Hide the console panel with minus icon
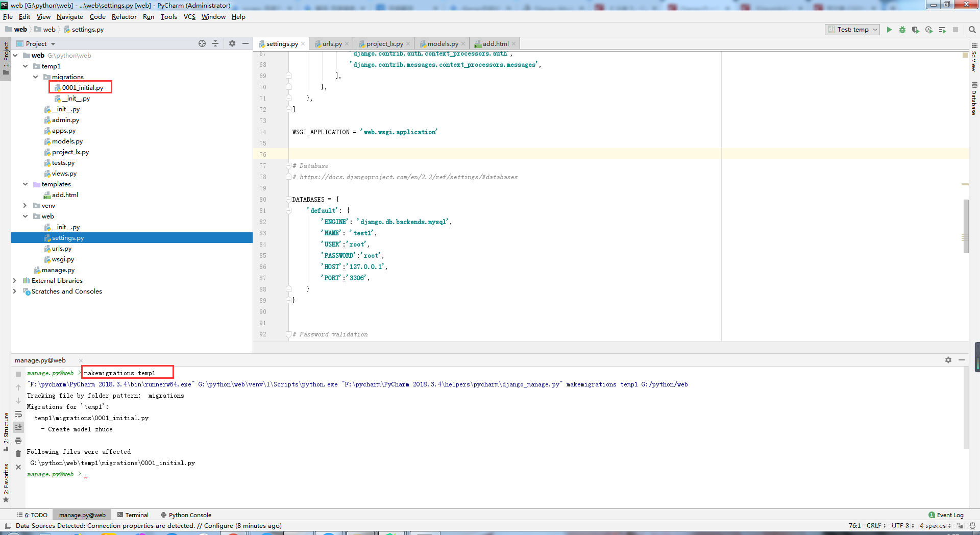980x535 pixels. pos(962,360)
